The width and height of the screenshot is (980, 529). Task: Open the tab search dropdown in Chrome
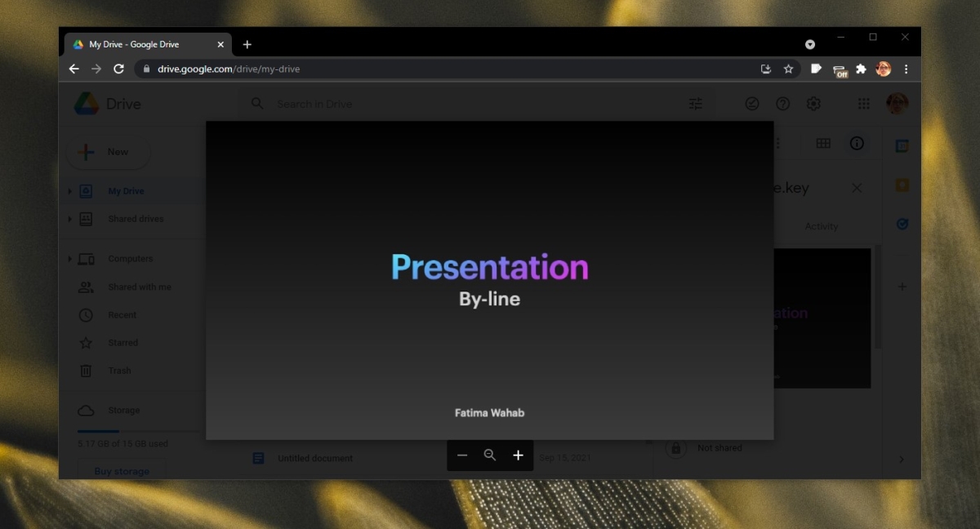tap(810, 44)
